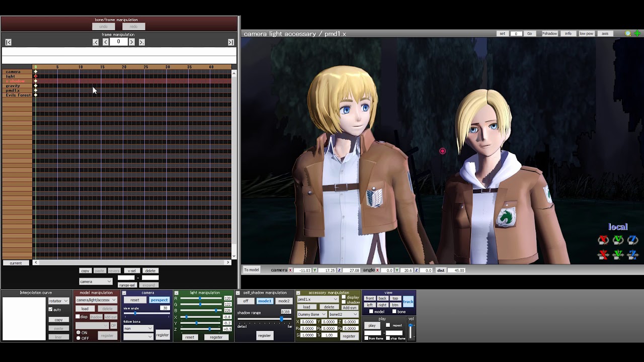Open the bone02 dropdown
Screen dimensions: 644x362
343,315
